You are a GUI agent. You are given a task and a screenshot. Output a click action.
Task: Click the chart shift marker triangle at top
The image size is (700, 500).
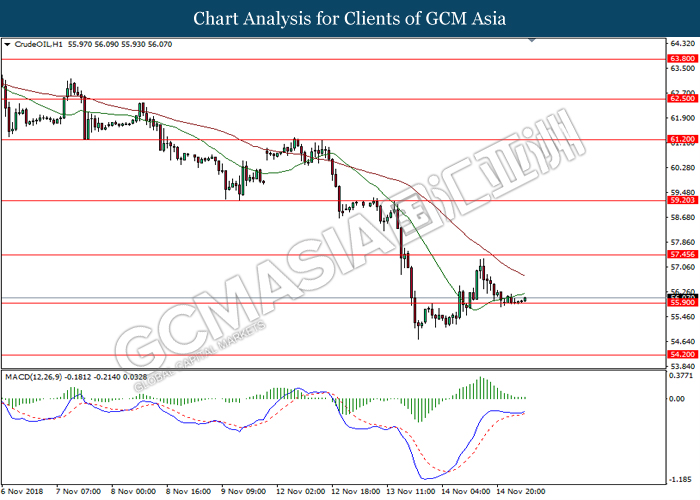(x=532, y=40)
